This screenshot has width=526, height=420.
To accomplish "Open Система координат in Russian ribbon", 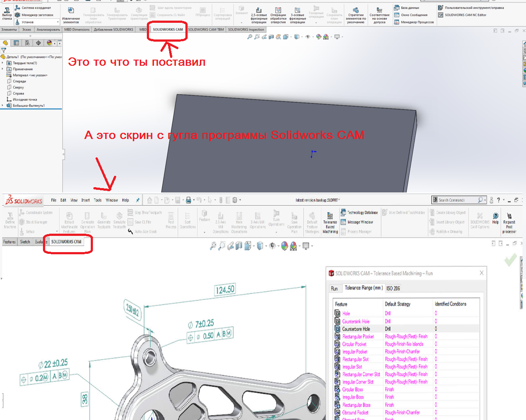I will pos(33,8).
